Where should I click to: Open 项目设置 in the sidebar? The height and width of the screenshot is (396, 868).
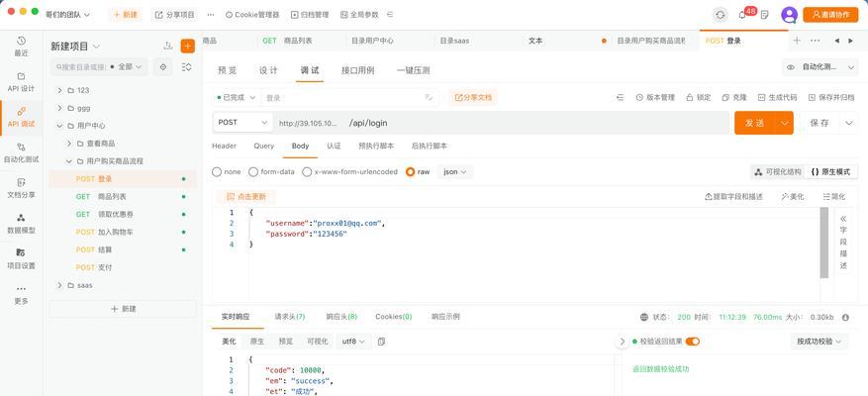[21, 258]
